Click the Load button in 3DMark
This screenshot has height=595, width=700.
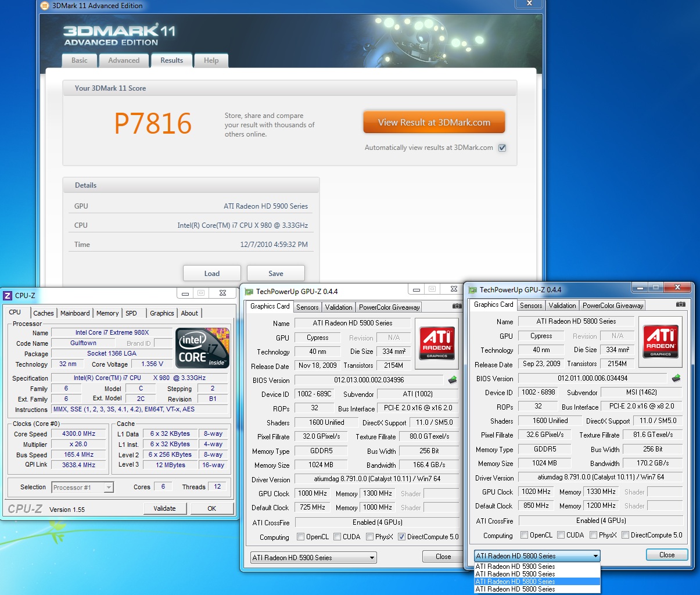click(212, 274)
